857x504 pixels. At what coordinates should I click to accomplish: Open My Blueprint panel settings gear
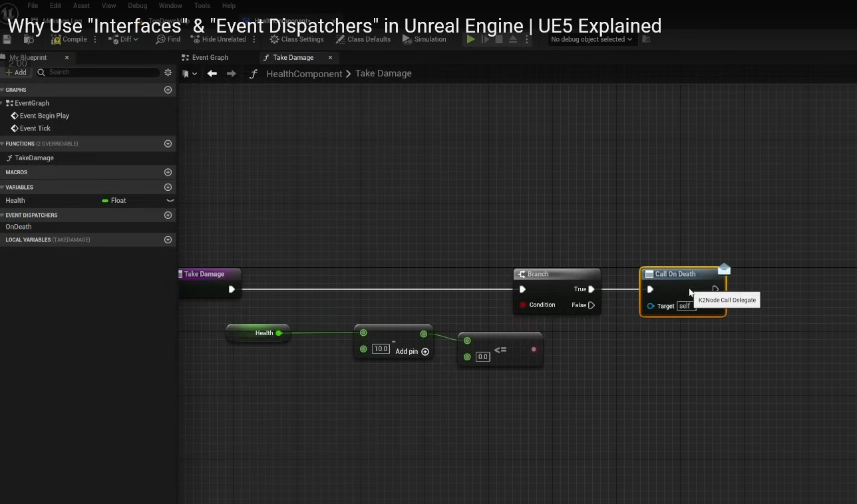coord(168,72)
